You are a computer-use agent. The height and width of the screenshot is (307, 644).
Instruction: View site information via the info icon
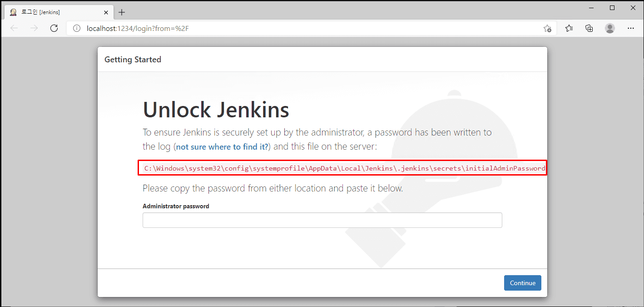77,28
